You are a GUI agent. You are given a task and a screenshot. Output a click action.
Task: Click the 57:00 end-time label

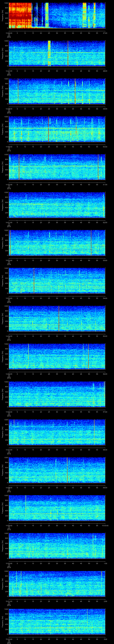(x=105, y=412)
